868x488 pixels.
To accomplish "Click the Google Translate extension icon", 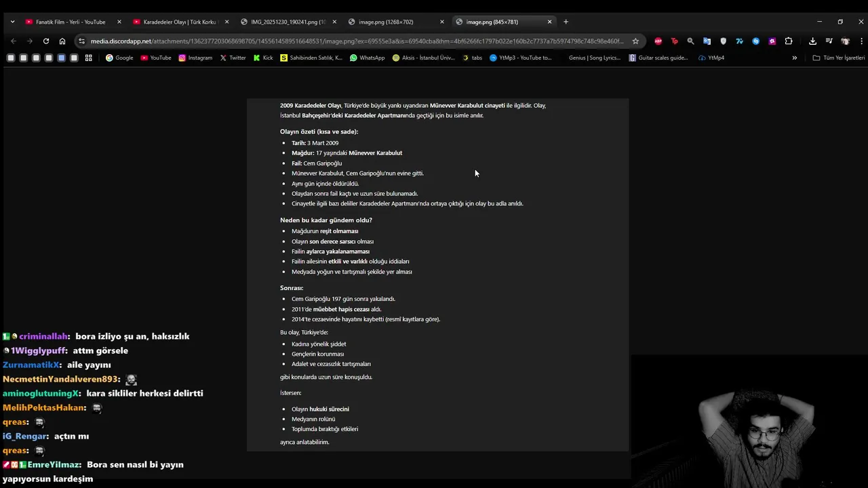I will [707, 41].
